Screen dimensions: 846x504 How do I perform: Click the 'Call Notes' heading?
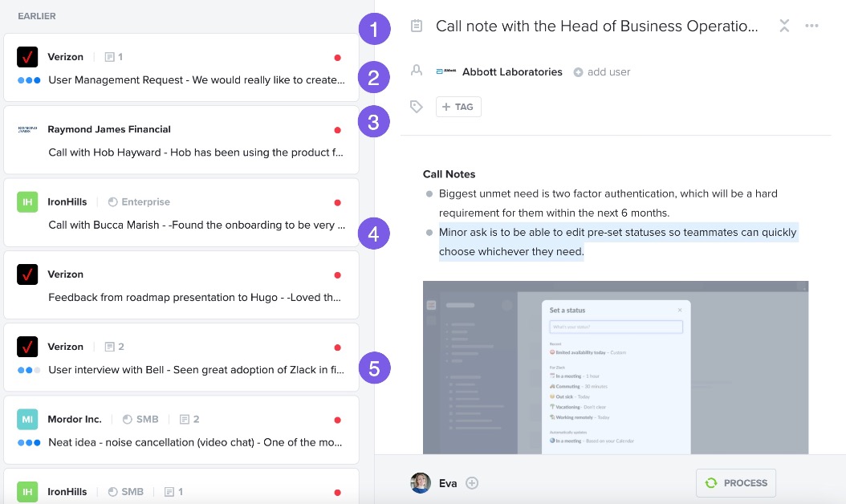click(x=449, y=174)
